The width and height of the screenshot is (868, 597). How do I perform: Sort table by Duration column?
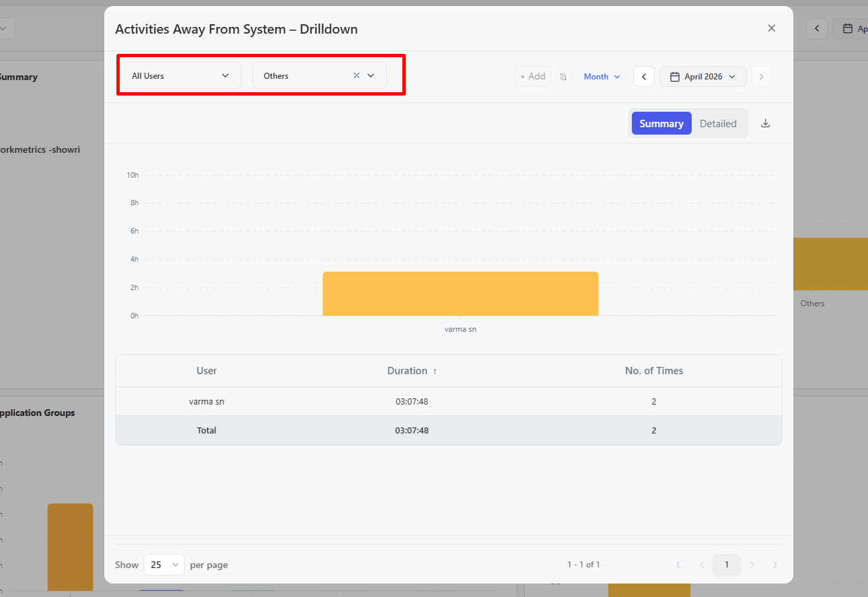[x=412, y=371]
